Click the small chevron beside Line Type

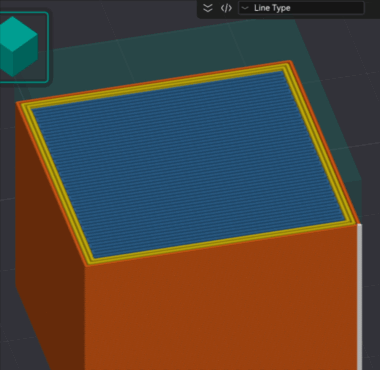245,8
